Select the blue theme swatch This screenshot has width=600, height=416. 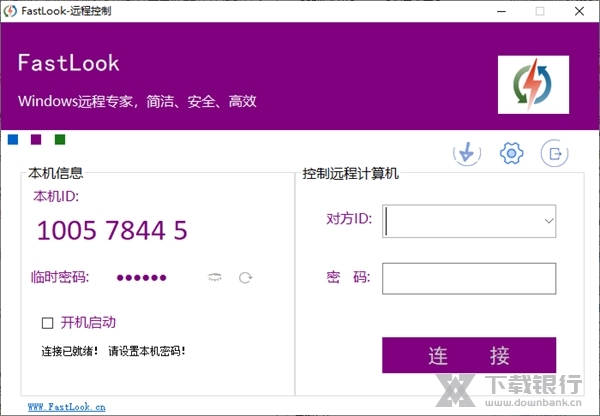pyautogui.click(x=13, y=139)
